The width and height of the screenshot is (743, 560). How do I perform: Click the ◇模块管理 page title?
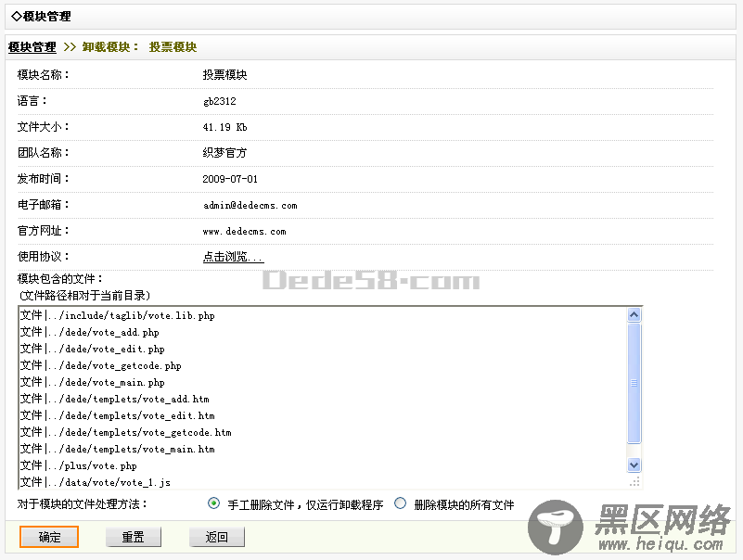41,17
